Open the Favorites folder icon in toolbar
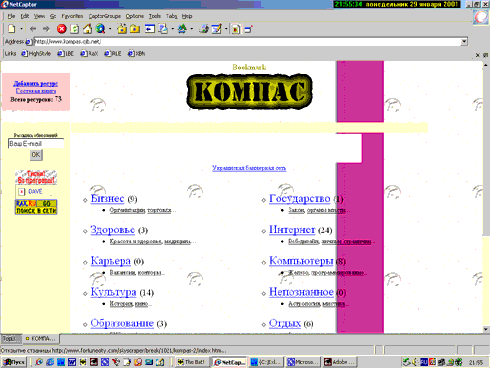 coord(135,29)
